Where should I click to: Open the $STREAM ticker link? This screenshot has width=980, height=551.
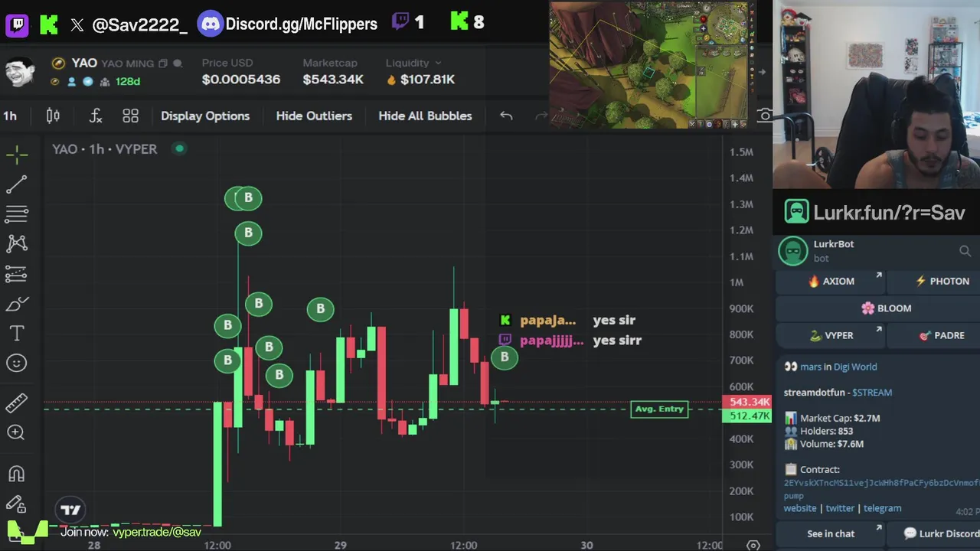(x=872, y=393)
